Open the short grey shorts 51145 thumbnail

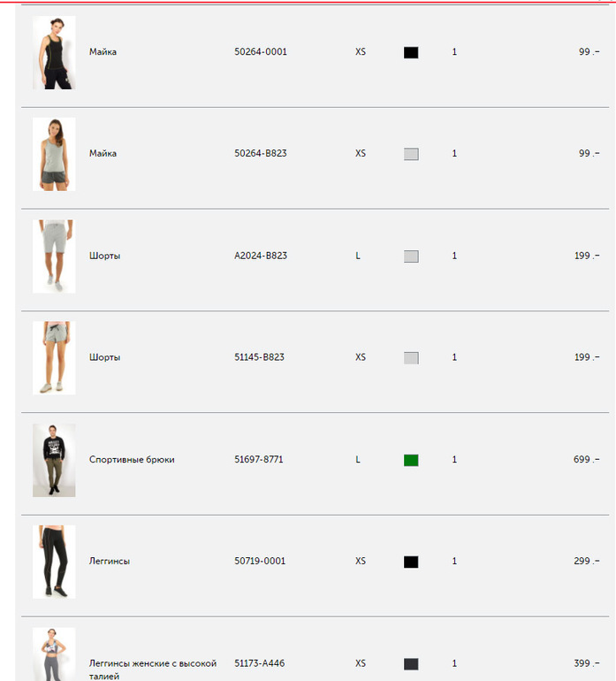coord(54,358)
